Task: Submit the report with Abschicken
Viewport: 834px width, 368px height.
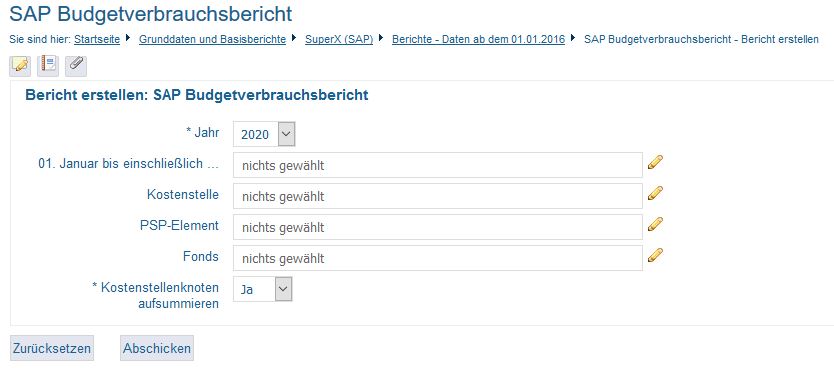Action: [157, 348]
